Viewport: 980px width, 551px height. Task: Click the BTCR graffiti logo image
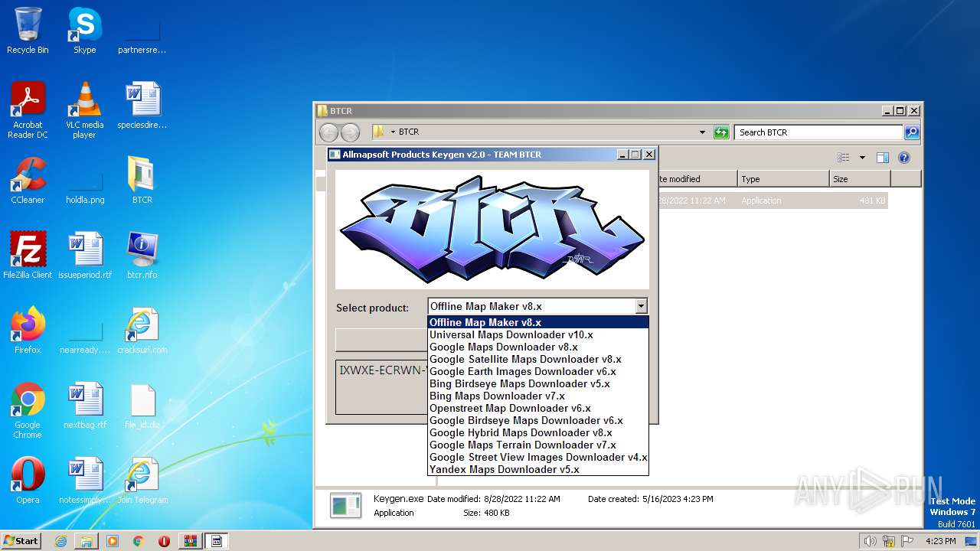pos(492,229)
